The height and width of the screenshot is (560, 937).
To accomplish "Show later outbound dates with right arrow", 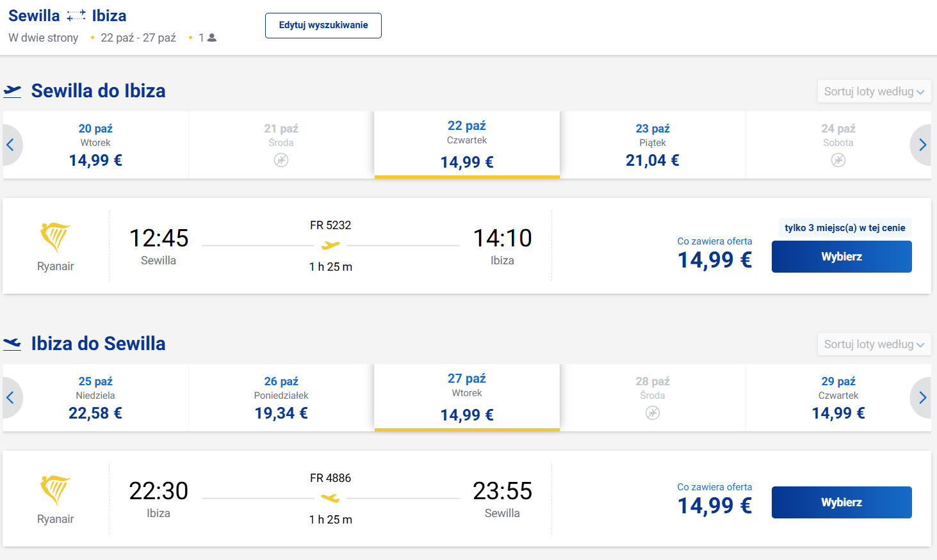I will [922, 145].
